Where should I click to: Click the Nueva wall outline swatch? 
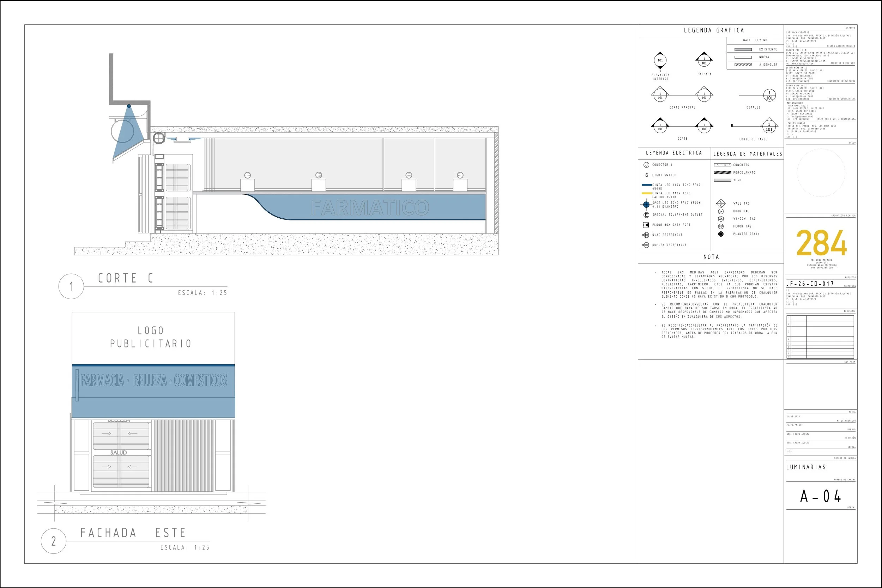click(743, 57)
